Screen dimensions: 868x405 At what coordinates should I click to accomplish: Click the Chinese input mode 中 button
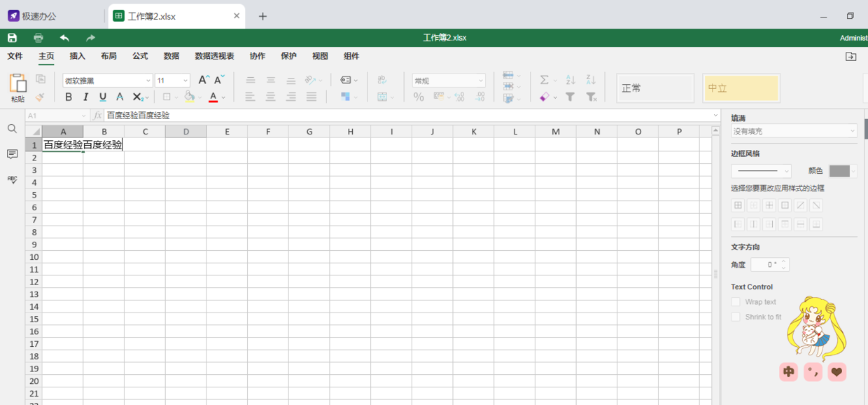tap(789, 372)
